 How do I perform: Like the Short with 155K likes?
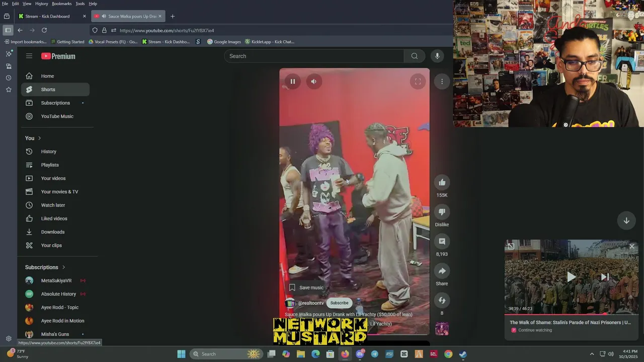[442, 183]
